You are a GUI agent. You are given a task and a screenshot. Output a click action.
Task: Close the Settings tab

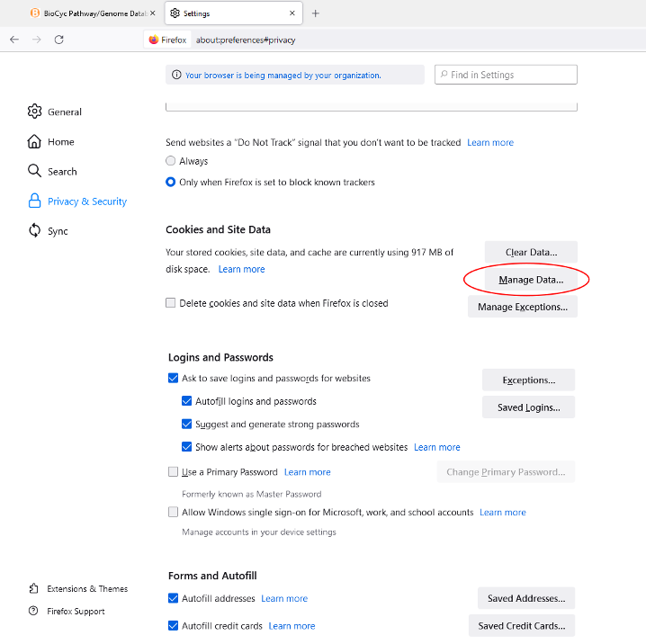[x=290, y=13]
